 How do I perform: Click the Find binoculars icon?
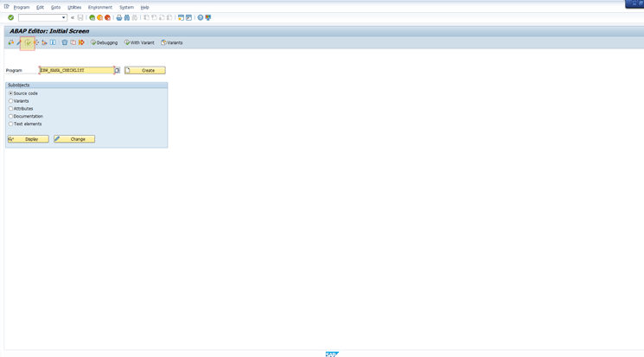pos(127,17)
